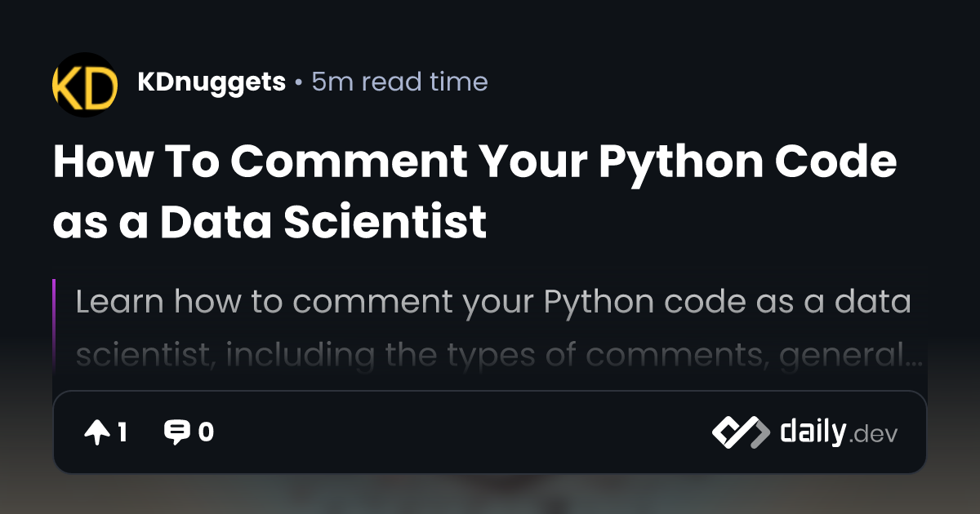Click the comment count "0"

[206, 432]
